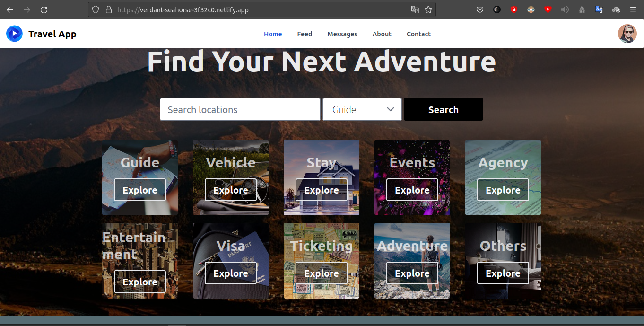Image resolution: width=644 pixels, height=326 pixels.
Task: Open the Feed navigation item
Action: pos(305,34)
